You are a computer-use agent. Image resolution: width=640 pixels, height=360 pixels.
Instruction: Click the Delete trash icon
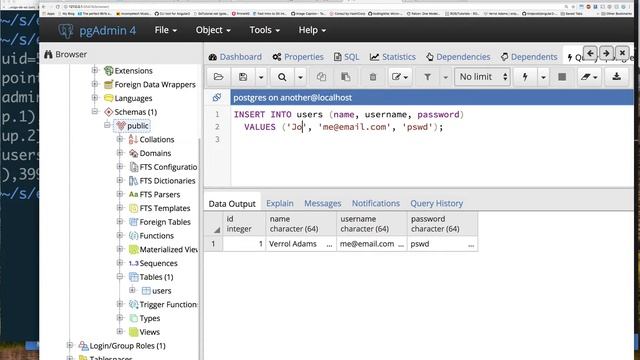click(373, 77)
